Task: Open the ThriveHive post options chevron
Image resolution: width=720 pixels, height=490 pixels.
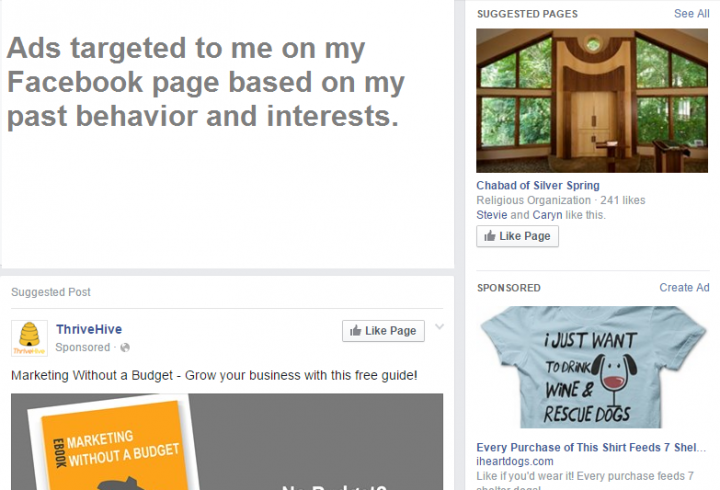Action: click(439, 327)
